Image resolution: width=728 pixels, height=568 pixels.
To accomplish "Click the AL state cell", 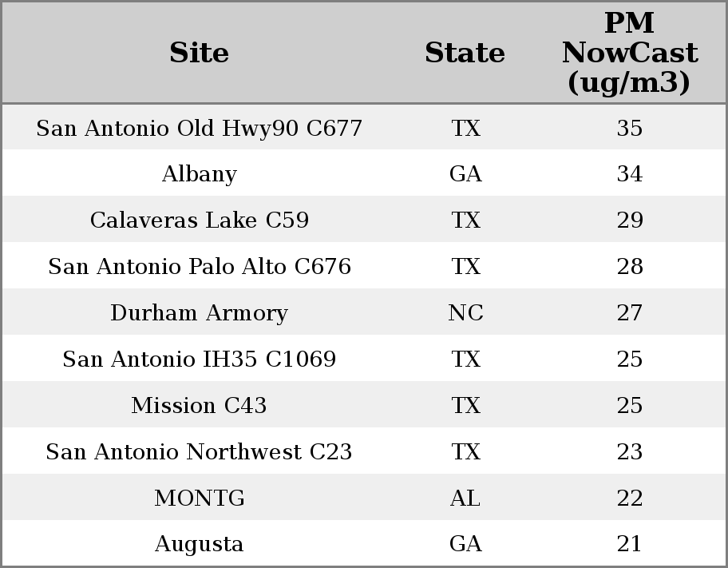I will point(465,498).
